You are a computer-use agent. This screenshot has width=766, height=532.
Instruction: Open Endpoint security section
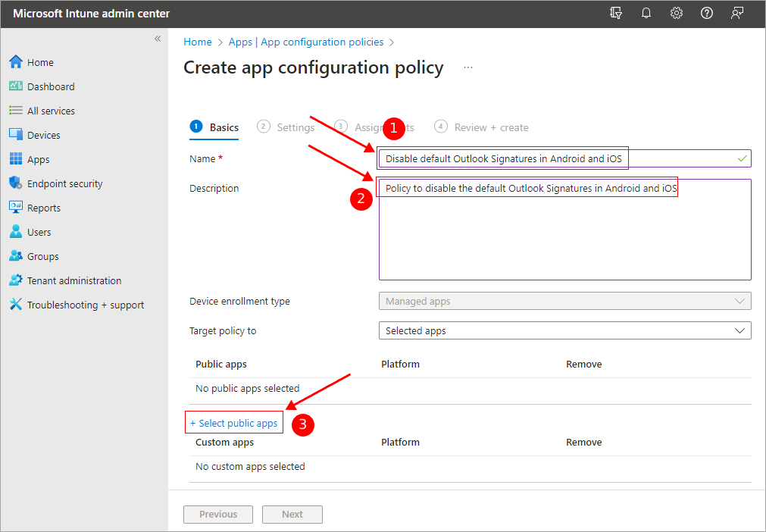point(65,183)
